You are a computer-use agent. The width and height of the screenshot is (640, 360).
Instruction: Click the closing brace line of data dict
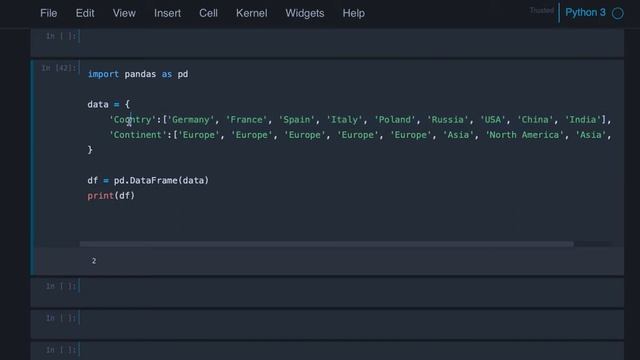click(90, 150)
